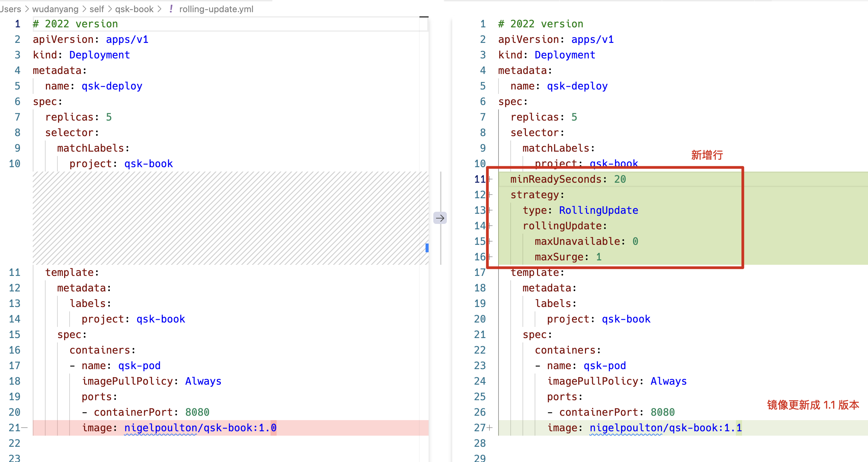Viewport: 868px width, 462px height.
Task: Click the plus marker beside line 16
Action: (x=490, y=257)
